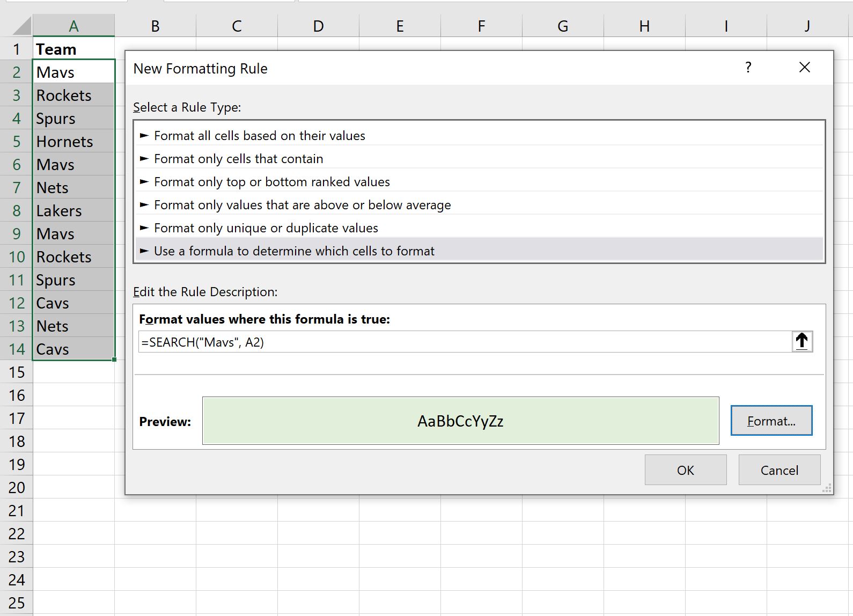Screen dimensions: 853x616
Task: Select row 8 header
Action: [16, 210]
